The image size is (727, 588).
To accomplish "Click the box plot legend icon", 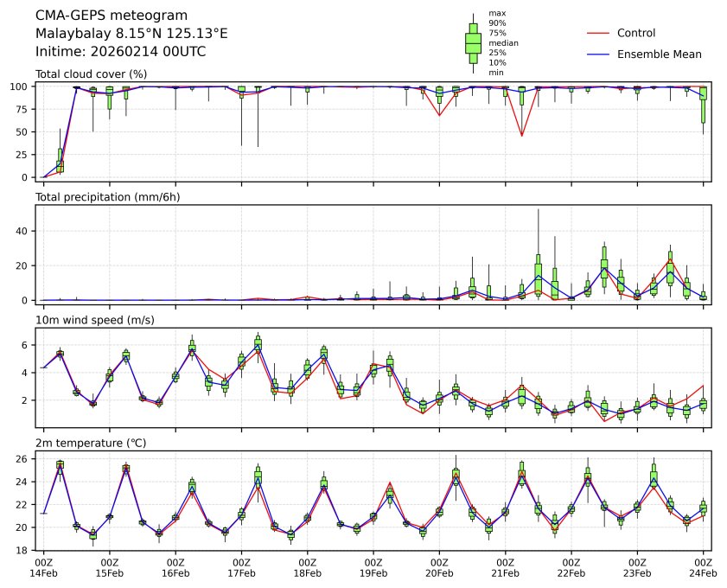I will click(473, 43).
